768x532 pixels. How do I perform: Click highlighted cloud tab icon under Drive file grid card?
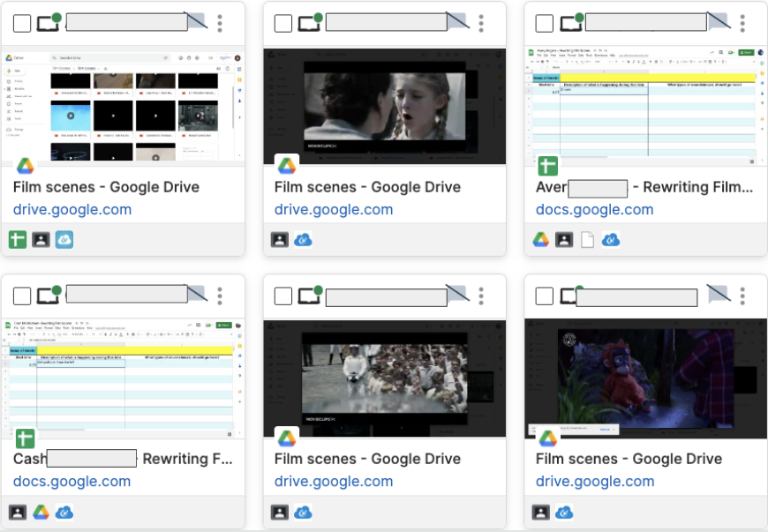click(64, 240)
